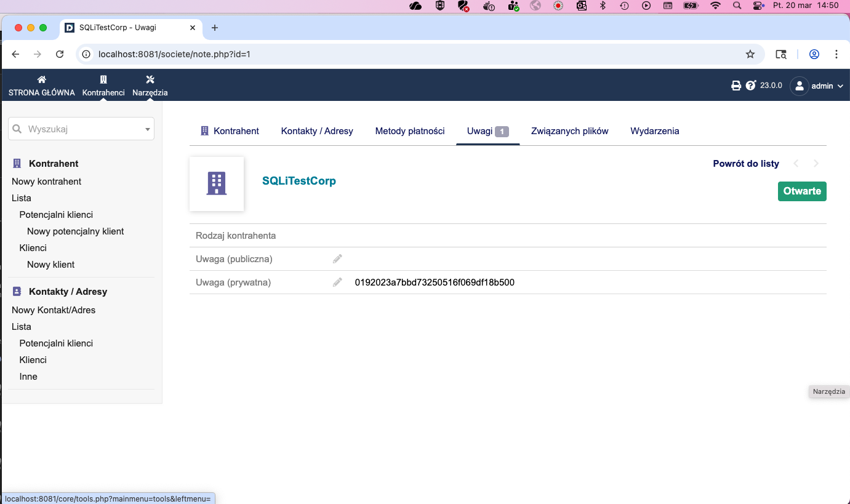Click the green Otwarte status badge
Viewport: 850px width, 504px height.
[802, 191]
